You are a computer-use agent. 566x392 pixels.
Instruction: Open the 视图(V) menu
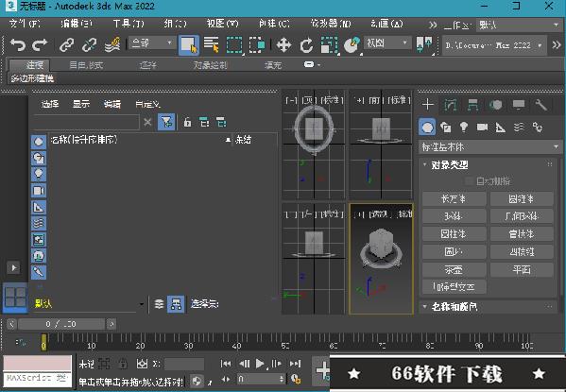(222, 25)
